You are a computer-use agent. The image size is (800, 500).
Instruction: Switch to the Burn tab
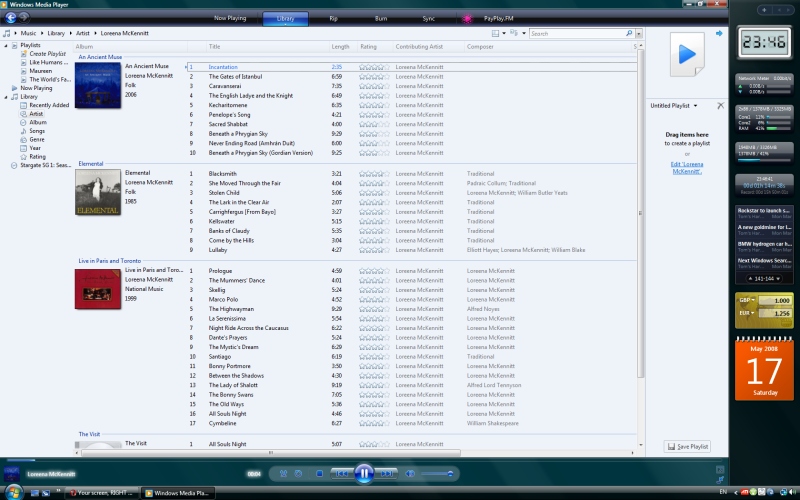[x=381, y=18]
